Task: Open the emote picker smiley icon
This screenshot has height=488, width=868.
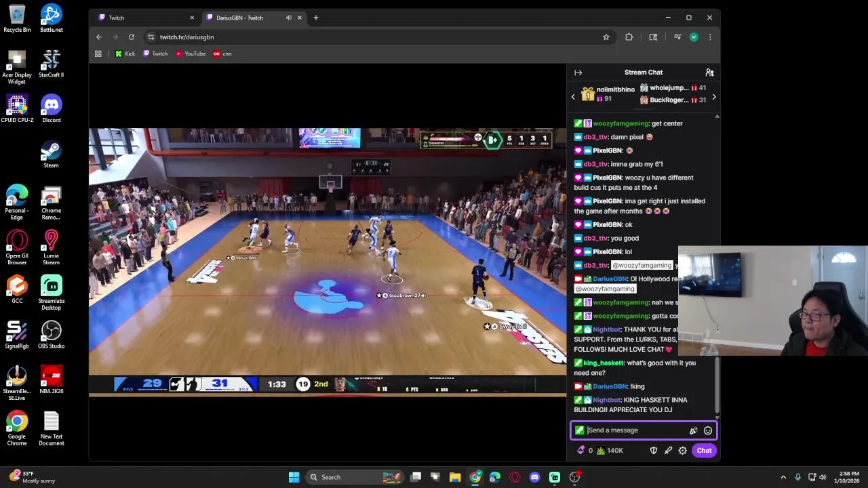Action: (x=708, y=430)
